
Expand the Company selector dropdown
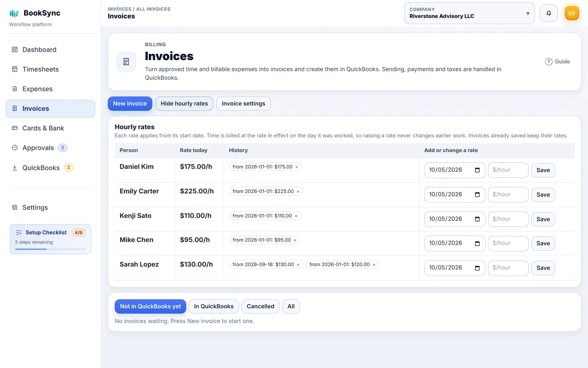click(x=469, y=13)
